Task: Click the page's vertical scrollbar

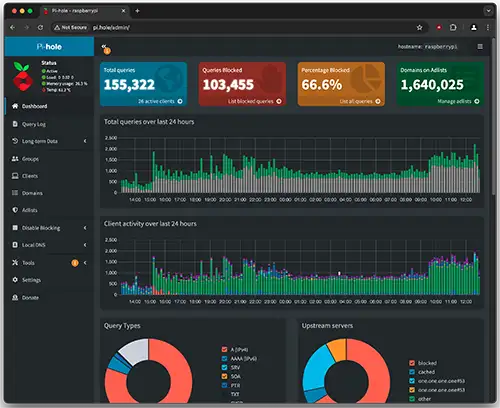Action: tap(494, 117)
